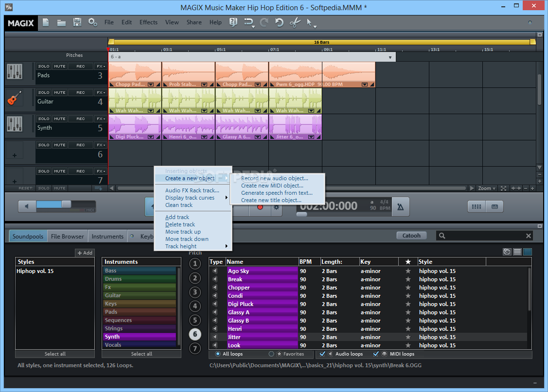
Task: Click the Catooh button
Action: pos(411,236)
